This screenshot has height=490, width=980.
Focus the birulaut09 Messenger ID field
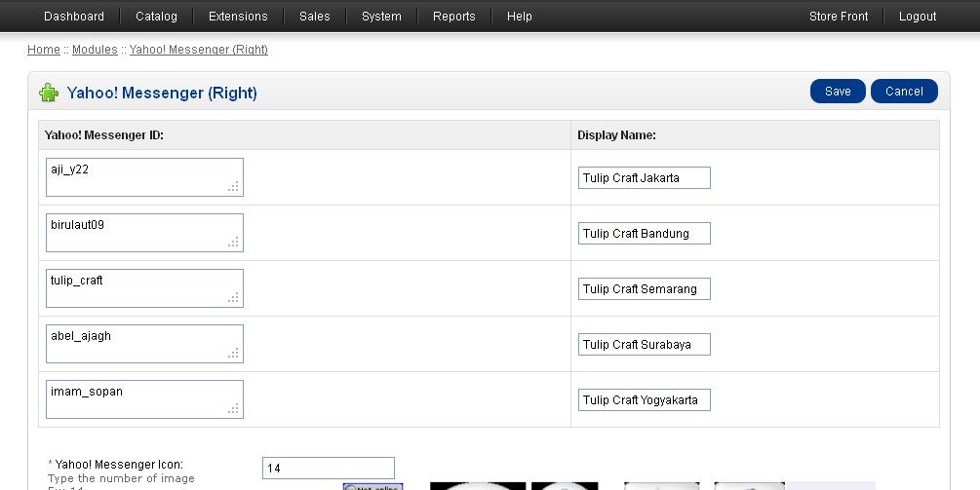(144, 233)
